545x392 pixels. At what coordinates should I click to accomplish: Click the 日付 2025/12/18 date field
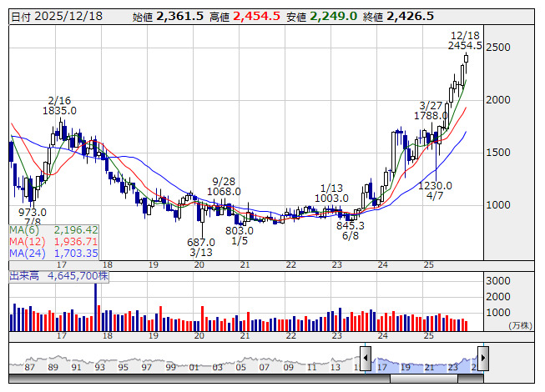tap(58, 16)
